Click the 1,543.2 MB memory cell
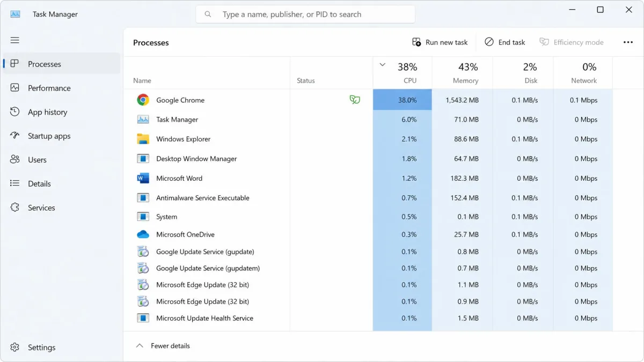Screen dimensions: 644x362 point(462,100)
